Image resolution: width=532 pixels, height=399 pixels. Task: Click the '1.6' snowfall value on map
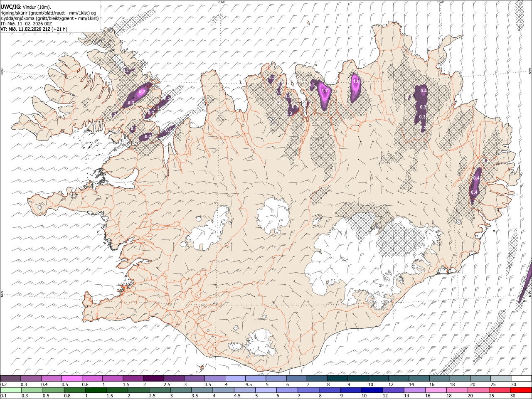[x=356, y=81]
